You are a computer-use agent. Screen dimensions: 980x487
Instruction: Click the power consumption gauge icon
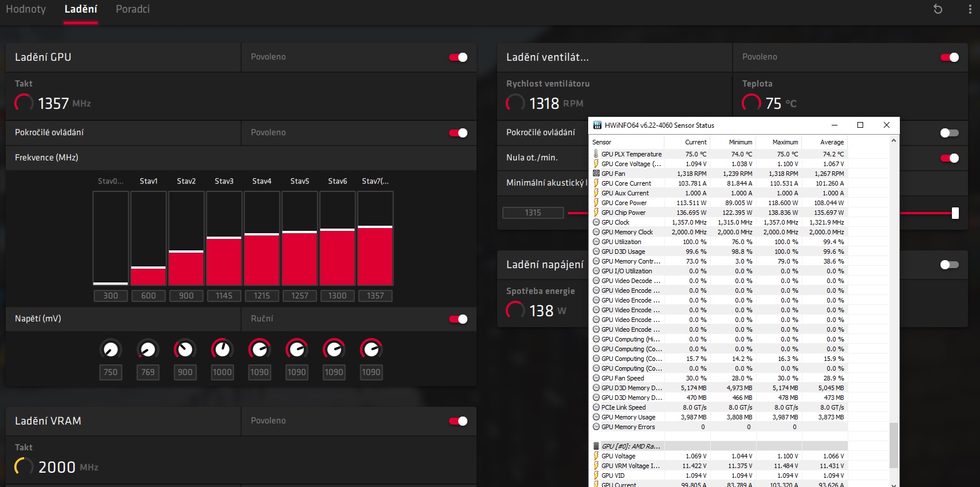[515, 310]
